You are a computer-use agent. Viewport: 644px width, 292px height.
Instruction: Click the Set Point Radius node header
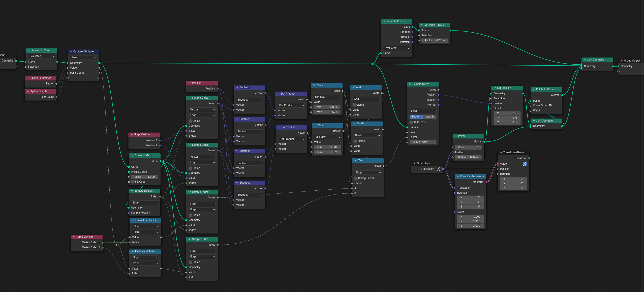click(x=434, y=25)
